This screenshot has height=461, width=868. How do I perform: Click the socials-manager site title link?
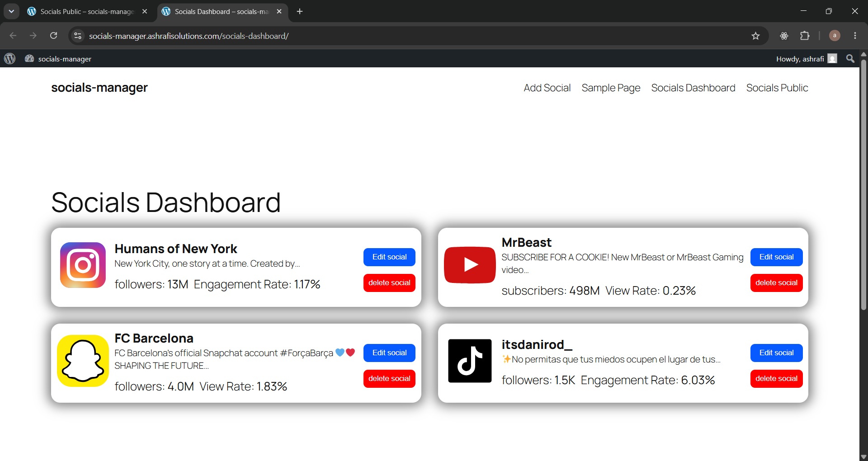tap(99, 87)
